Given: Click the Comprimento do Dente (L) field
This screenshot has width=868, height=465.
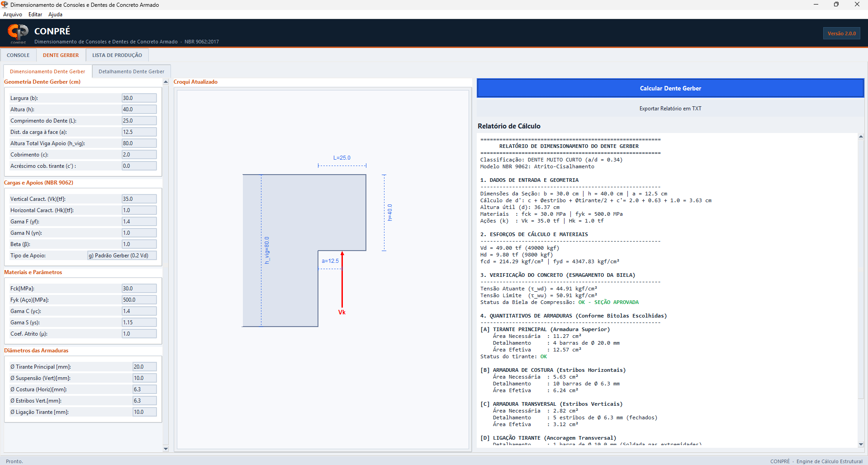Looking at the screenshot, I should 139,121.
